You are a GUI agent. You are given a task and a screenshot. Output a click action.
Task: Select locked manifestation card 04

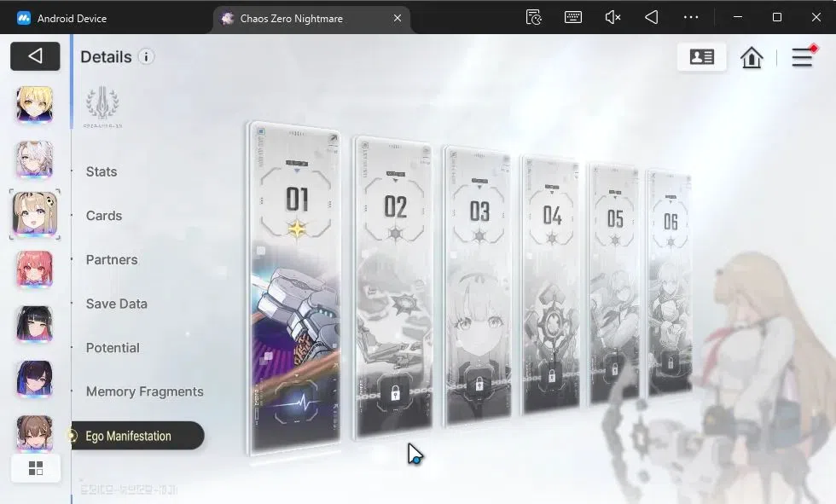point(551,285)
